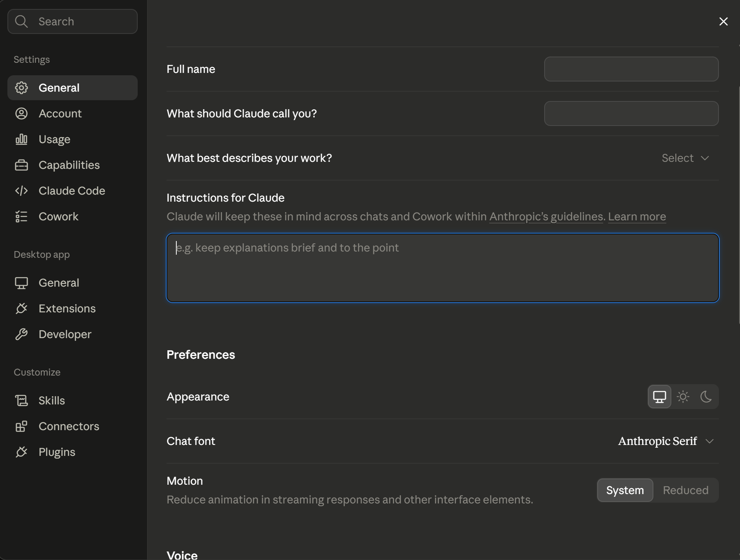This screenshot has width=740, height=560.
Task: Switch appearance to dark moon mode
Action: [x=706, y=397]
